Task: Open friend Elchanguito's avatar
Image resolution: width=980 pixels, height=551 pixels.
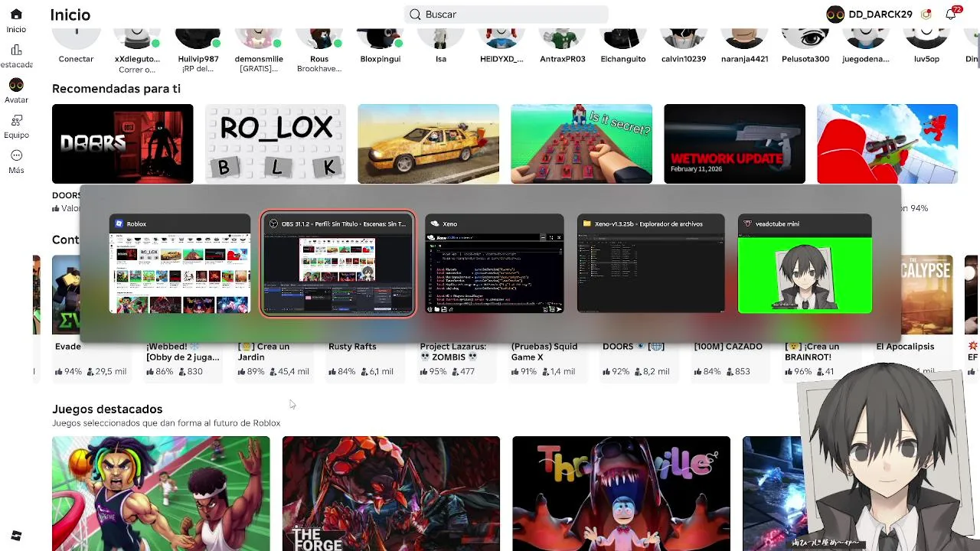Action: [x=623, y=38]
